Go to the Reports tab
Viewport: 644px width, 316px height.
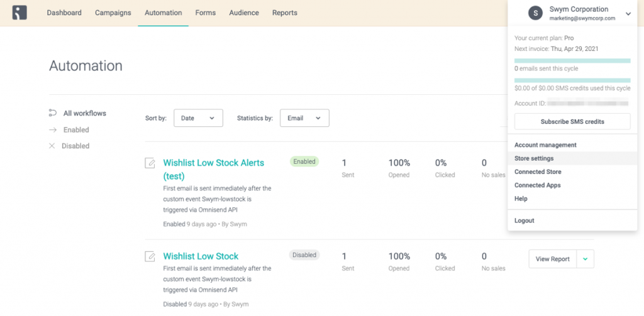285,13
